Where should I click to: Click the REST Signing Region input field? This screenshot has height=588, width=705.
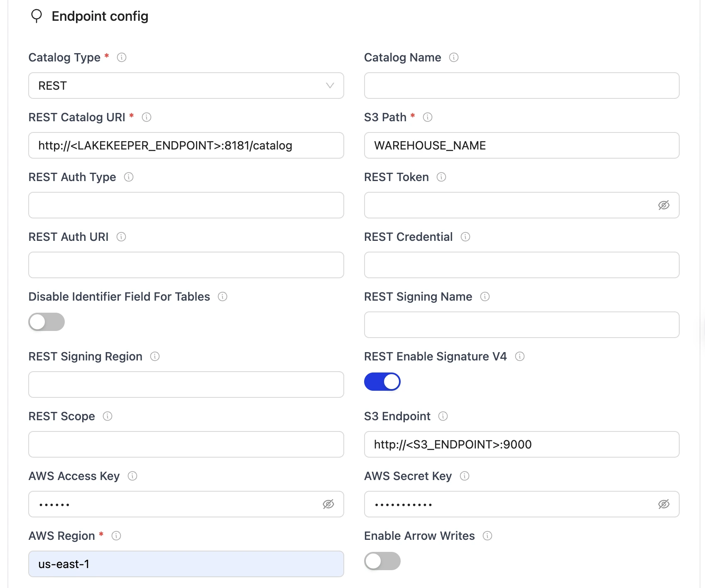point(186,385)
